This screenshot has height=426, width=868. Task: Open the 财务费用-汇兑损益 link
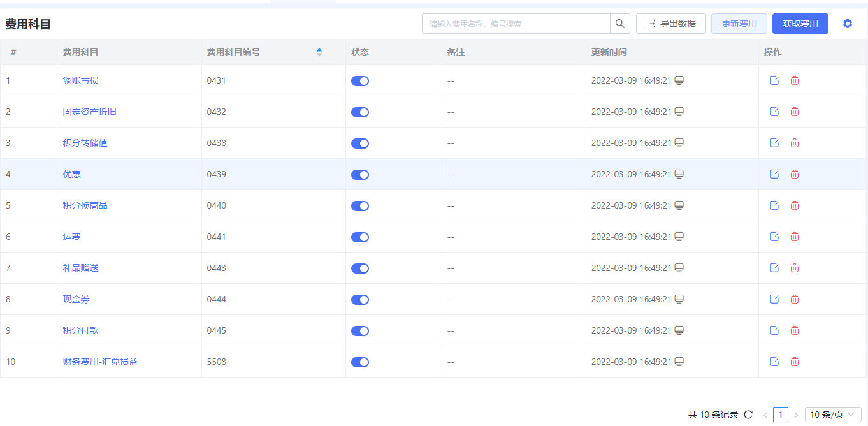pyautogui.click(x=101, y=362)
